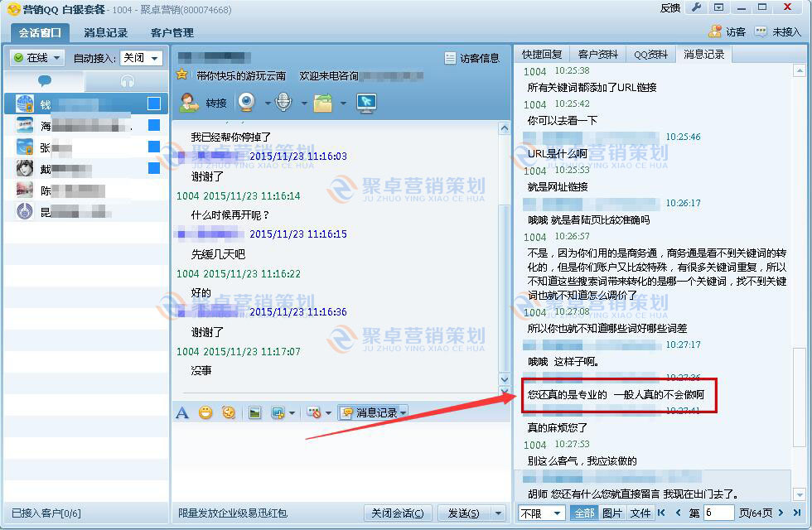812x530 pixels.
Task: Click the send file folder icon
Action: [x=322, y=103]
